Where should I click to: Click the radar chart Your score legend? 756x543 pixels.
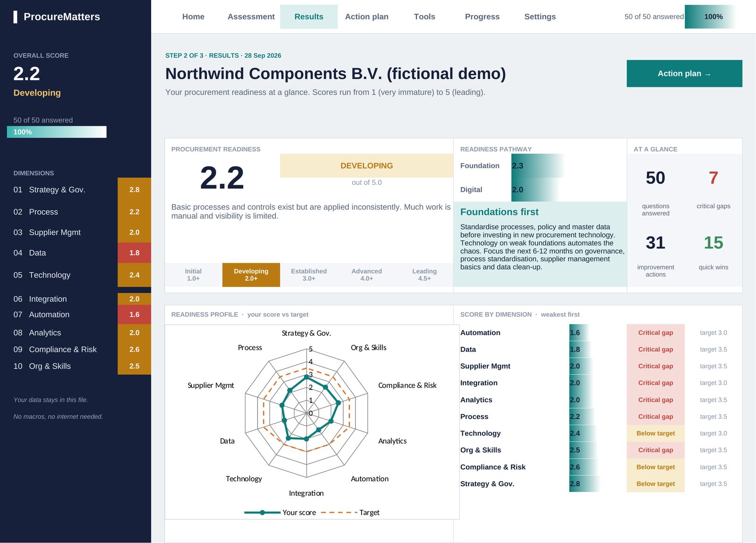coord(280,512)
